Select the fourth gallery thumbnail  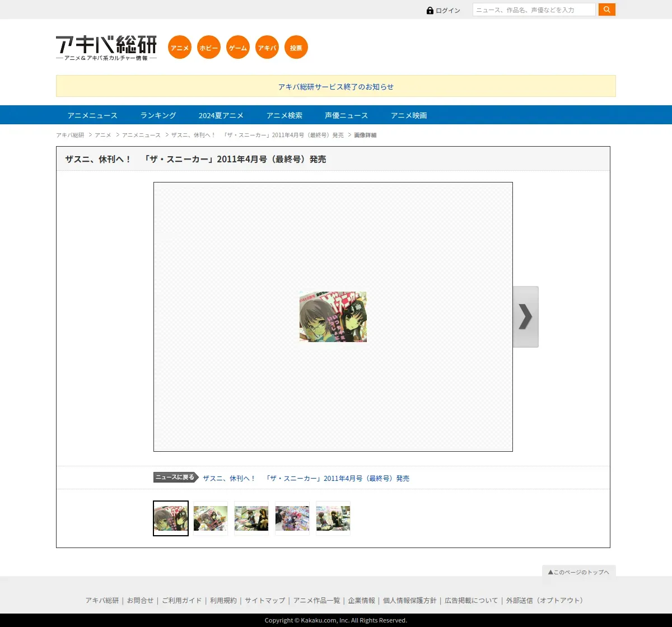click(292, 518)
